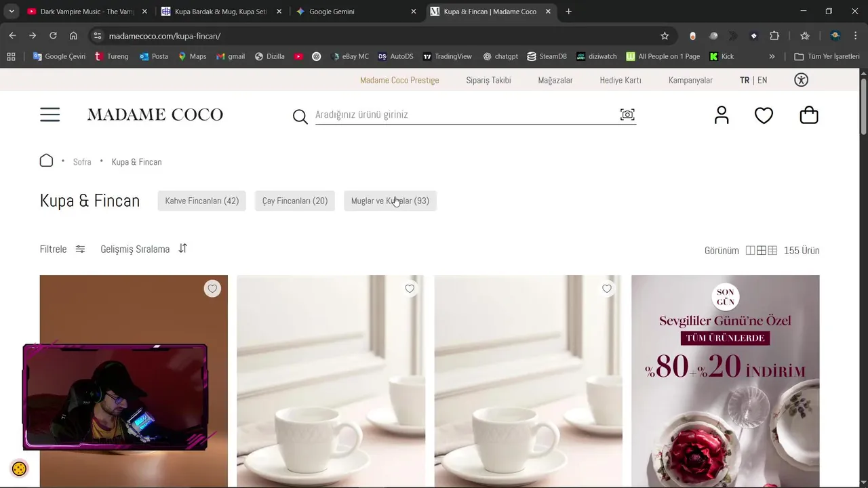Open the Gelişmiş Sıralama sort dropdown
The width and height of the screenshot is (868, 488).
coord(144,249)
